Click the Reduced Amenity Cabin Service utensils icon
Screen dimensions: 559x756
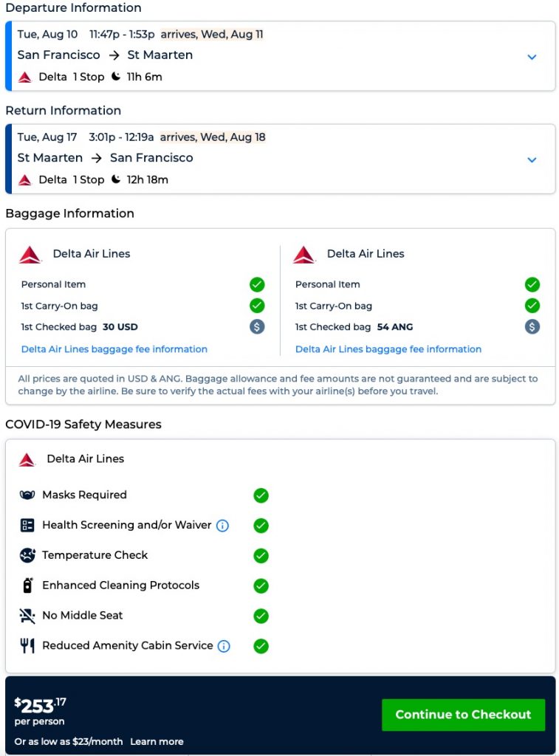pos(27,646)
